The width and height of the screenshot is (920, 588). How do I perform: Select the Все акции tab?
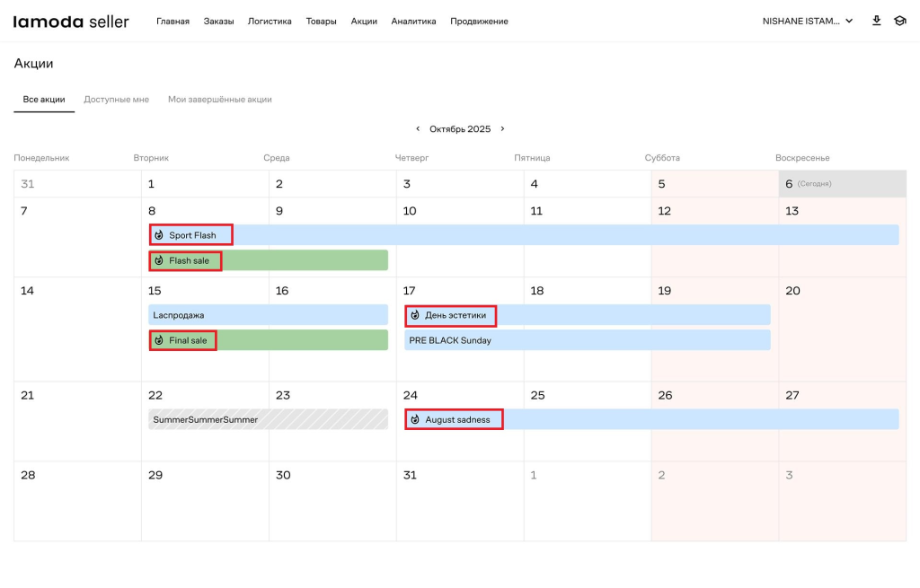tap(44, 100)
